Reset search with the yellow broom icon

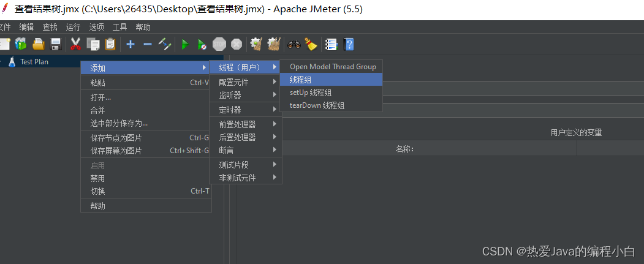[x=311, y=44]
